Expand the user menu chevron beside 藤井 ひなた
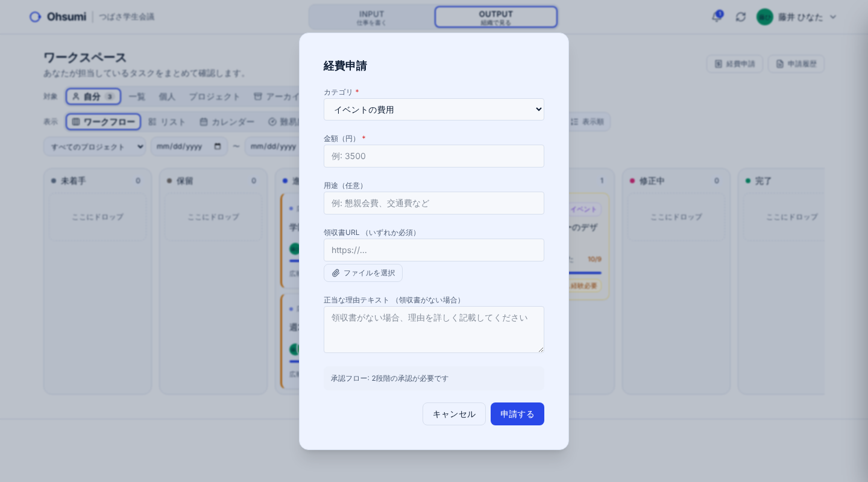This screenshot has height=482, width=868. (833, 17)
